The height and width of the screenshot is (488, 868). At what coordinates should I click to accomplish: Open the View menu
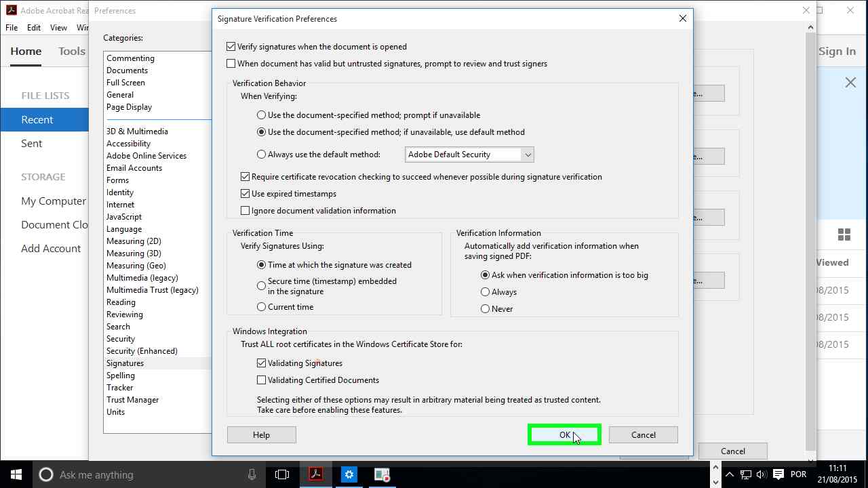[58, 28]
